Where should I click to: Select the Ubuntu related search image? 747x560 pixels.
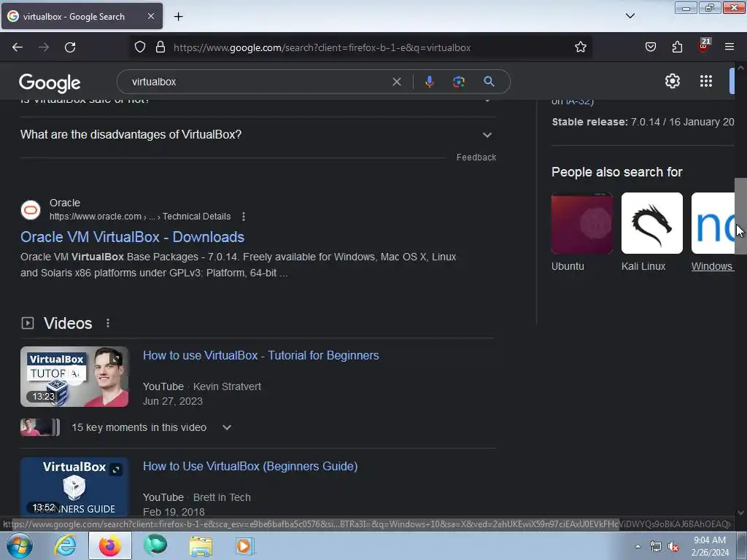tap(582, 223)
